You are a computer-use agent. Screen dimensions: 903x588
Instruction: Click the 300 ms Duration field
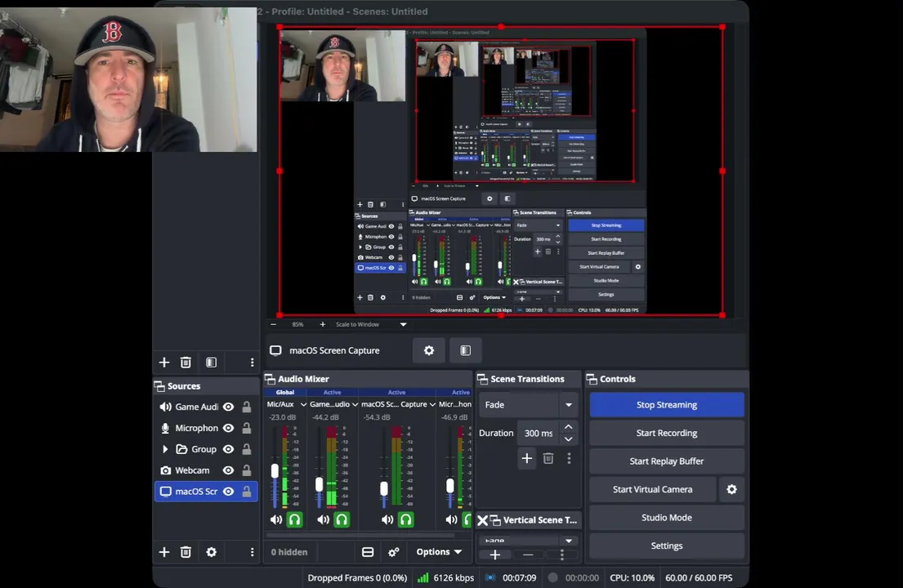pyautogui.click(x=538, y=433)
